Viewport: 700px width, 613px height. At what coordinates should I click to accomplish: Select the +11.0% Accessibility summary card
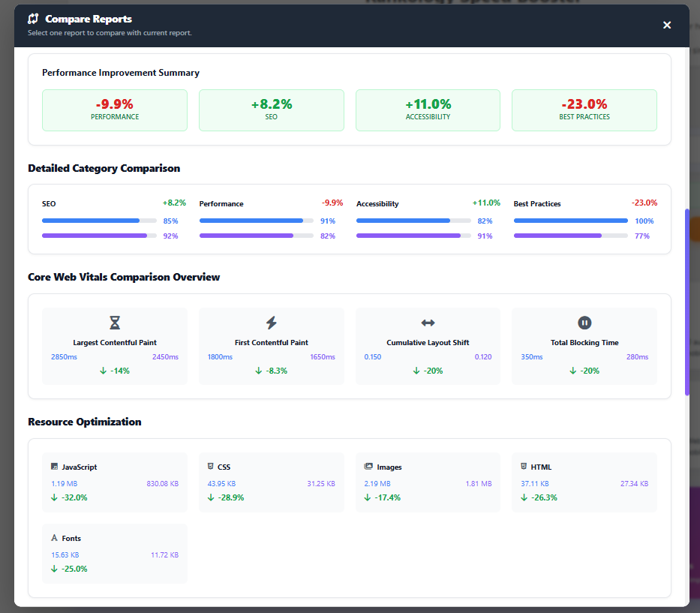tap(428, 110)
